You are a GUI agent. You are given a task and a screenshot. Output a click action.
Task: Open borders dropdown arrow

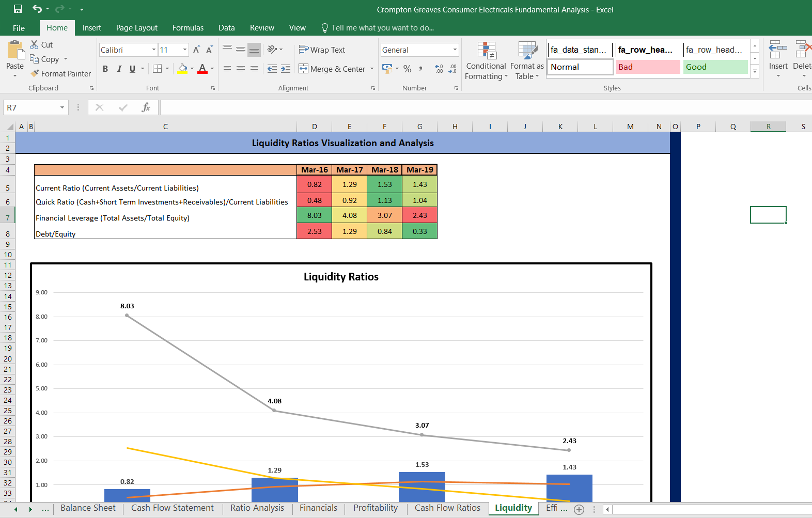click(x=167, y=69)
